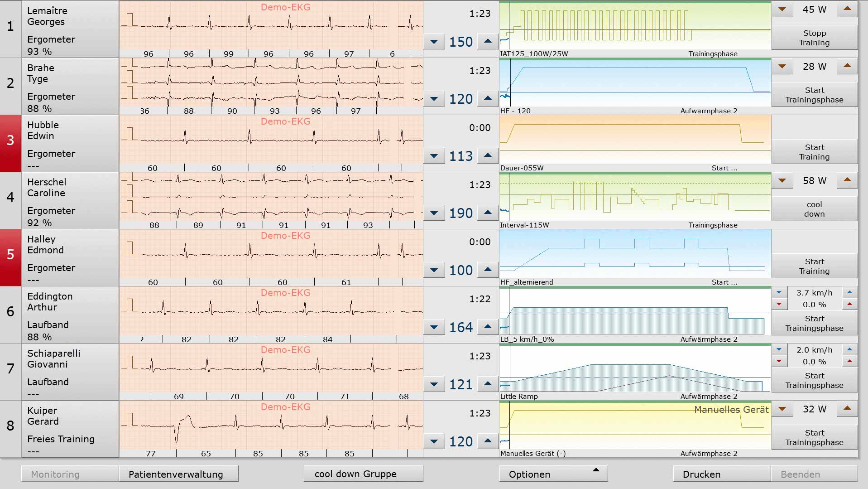Increase target heart rate 120 for Brahe

tap(488, 99)
